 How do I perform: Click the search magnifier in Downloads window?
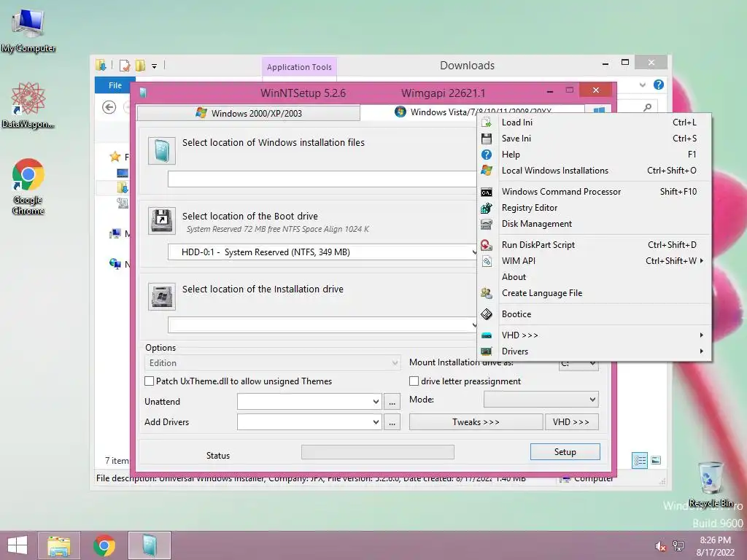648,108
